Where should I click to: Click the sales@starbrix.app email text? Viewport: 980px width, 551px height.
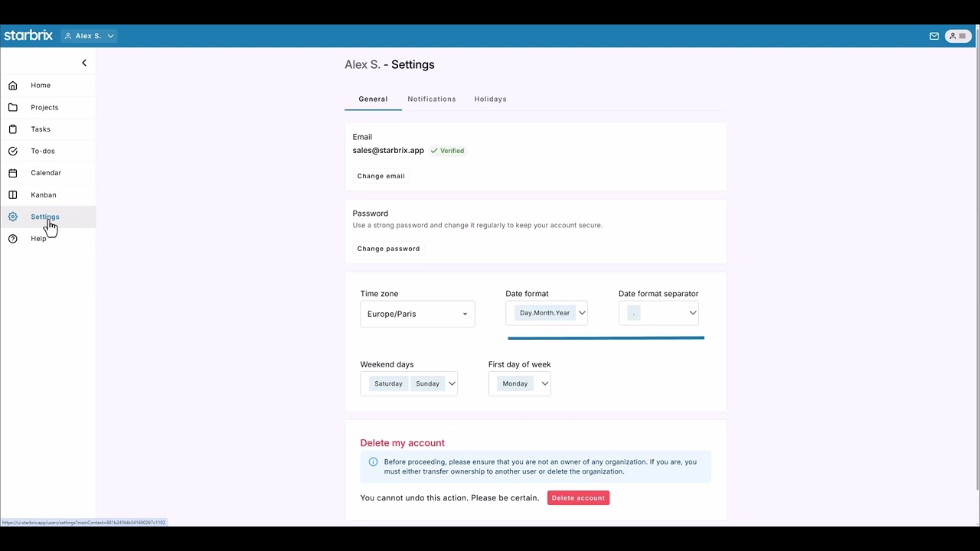point(388,151)
